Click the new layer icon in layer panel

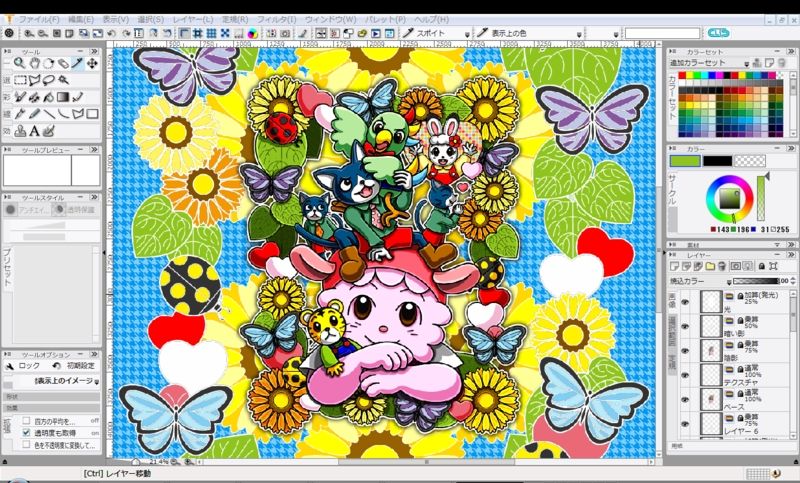pos(674,266)
